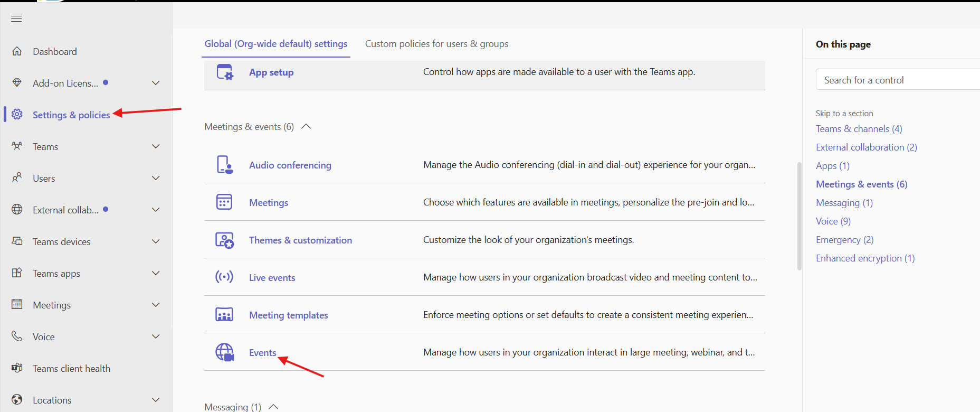Image resolution: width=980 pixels, height=412 pixels.
Task: Open the Meeting templates link
Action: pyautogui.click(x=289, y=315)
